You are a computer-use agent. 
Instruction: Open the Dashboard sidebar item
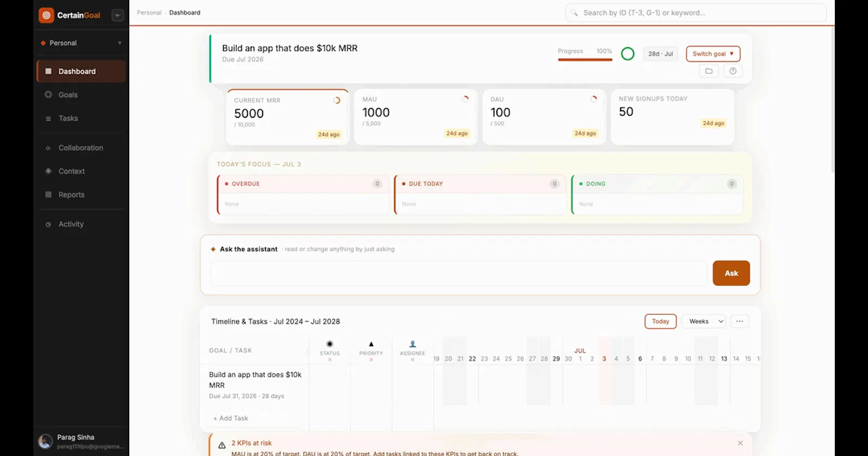[x=81, y=71]
